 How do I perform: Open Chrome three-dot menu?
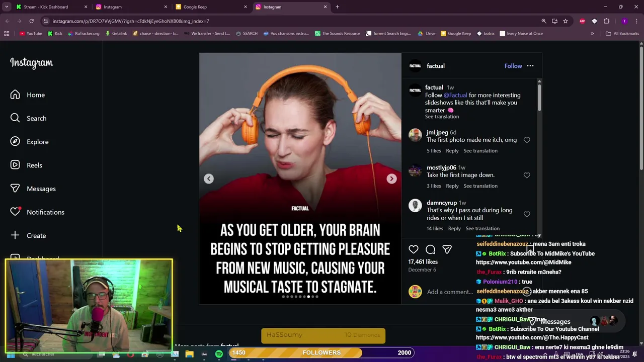[636, 21]
